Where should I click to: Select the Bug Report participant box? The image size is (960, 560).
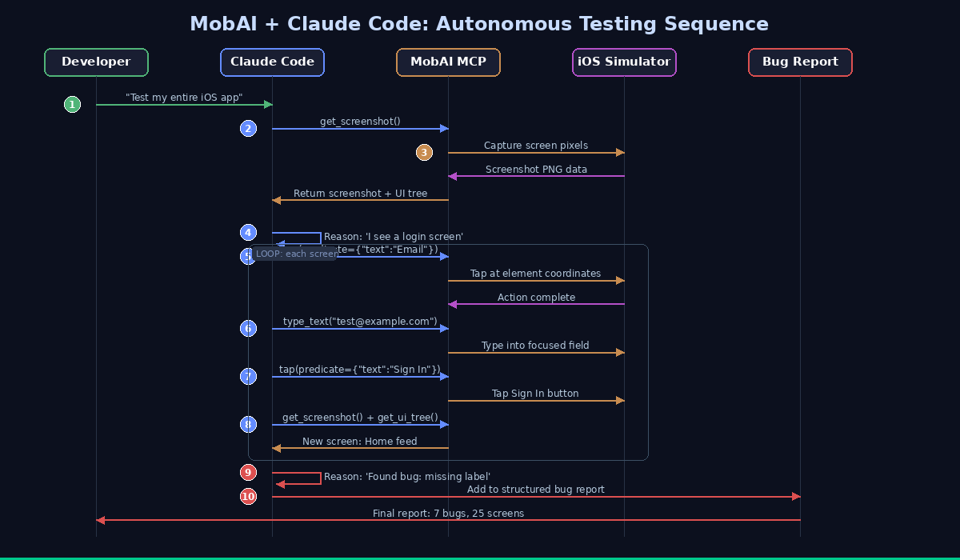tap(800, 62)
